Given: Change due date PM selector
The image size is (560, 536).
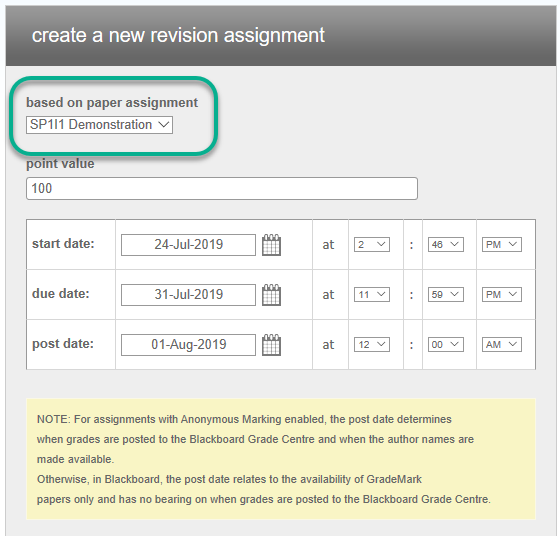Looking at the screenshot, I should 502,295.
